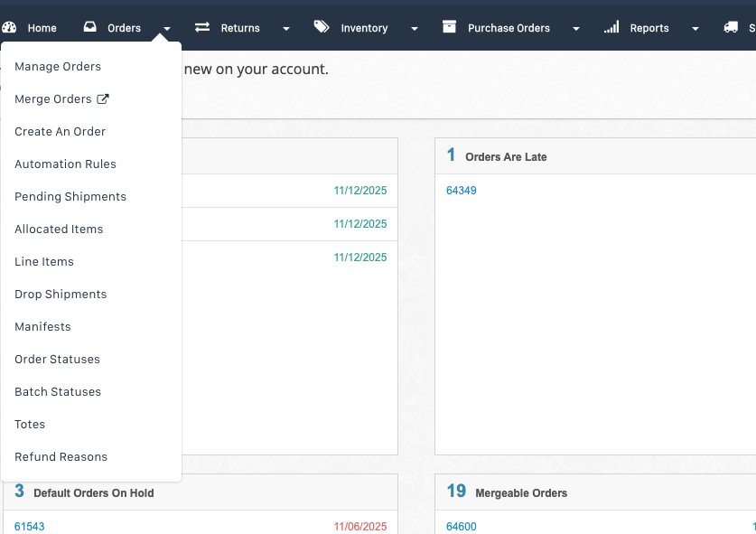This screenshot has width=756, height=534.
Task: Open late order 64349 link
Action: pos(462,191)
